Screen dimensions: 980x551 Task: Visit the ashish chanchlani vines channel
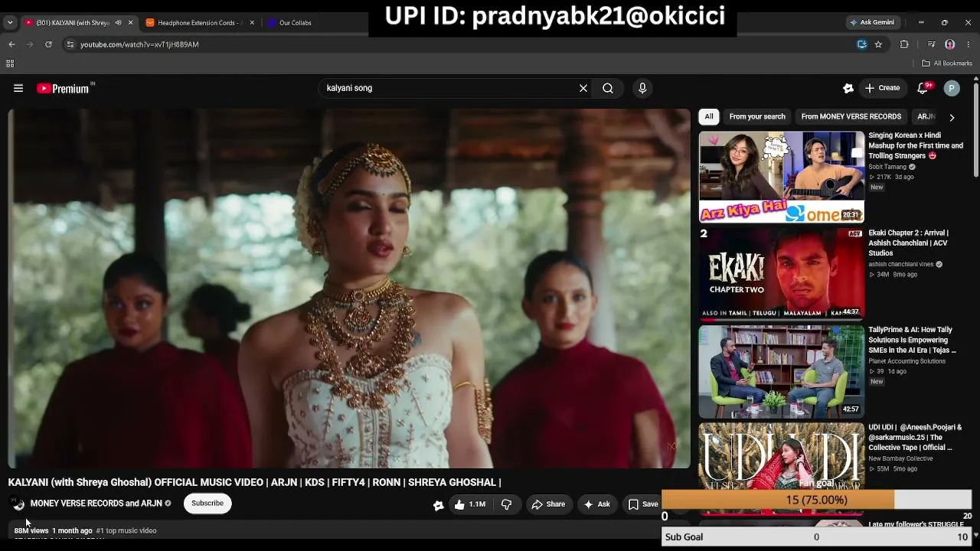click(901, 264)
